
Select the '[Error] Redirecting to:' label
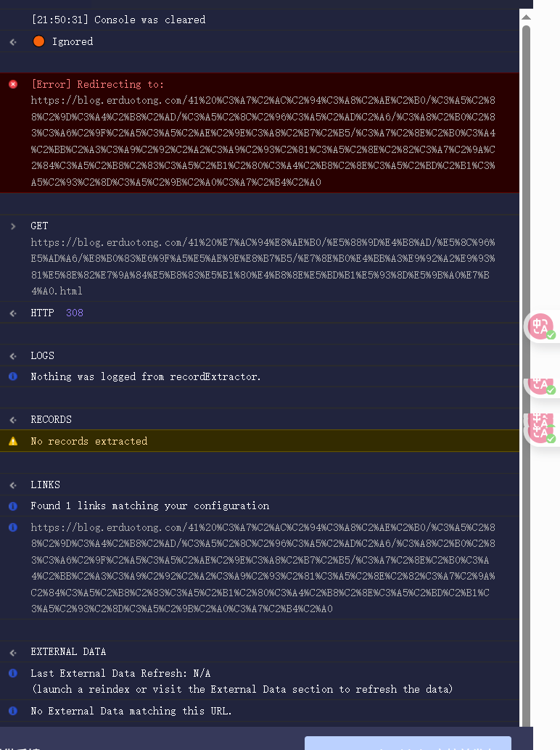coord(97,84)
